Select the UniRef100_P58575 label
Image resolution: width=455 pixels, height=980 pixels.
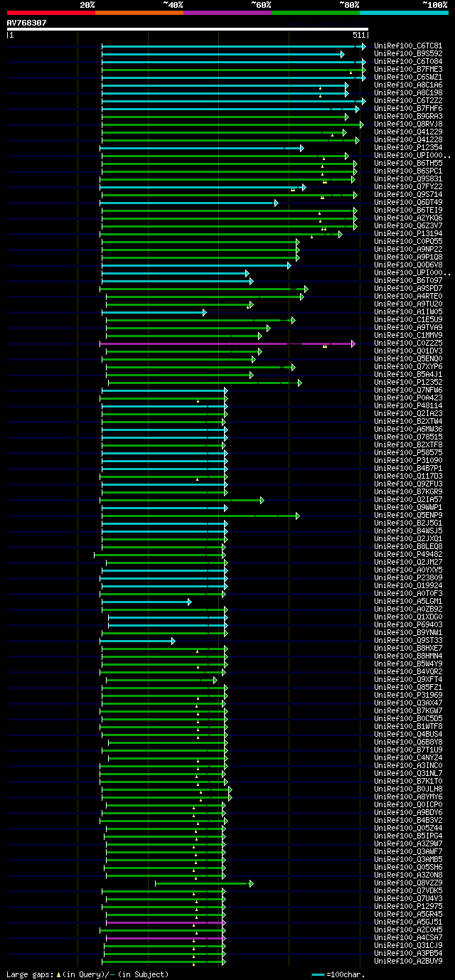[x=408, y=453]
